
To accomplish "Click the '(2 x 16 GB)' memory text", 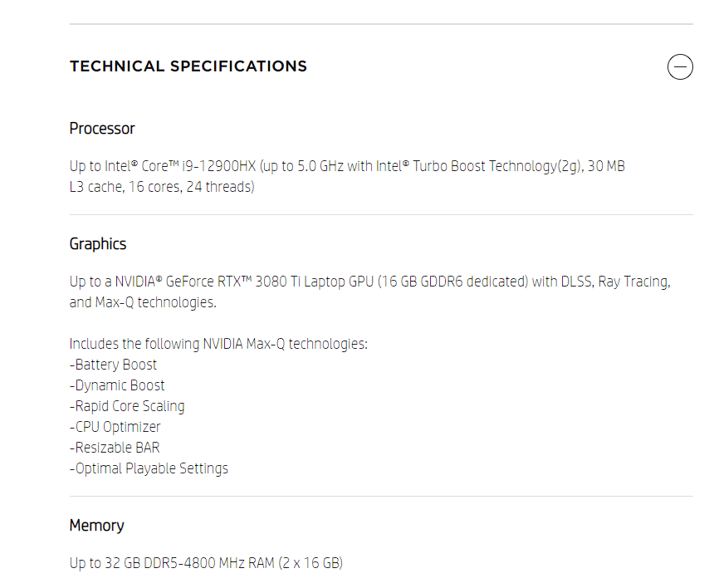I will [307, 563].
